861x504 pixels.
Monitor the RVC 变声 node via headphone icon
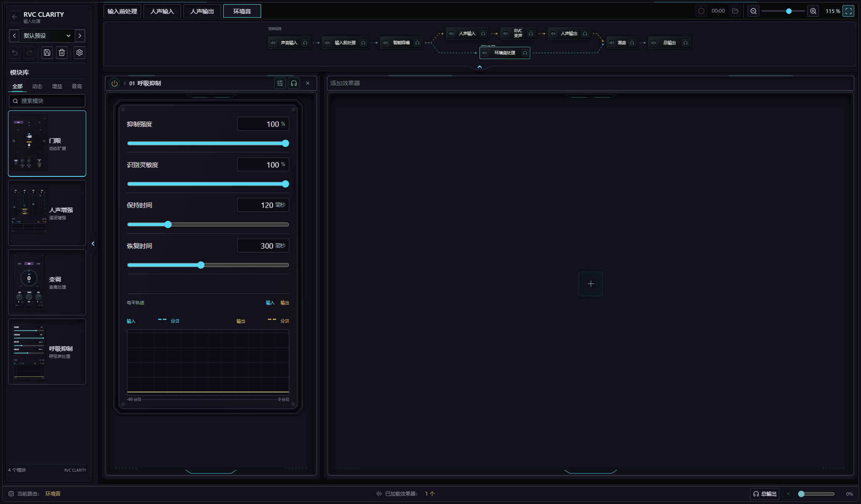click(531, 34)
